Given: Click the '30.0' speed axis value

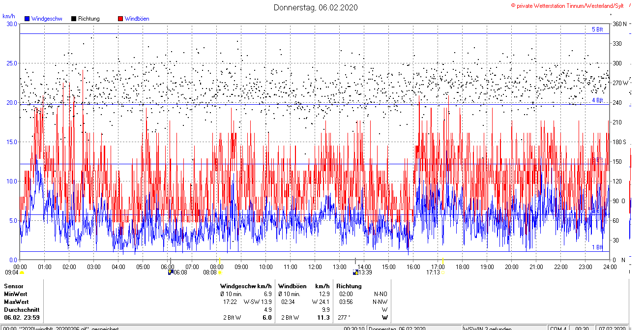Looking at the screenshot, I should [x=11, y=24].
